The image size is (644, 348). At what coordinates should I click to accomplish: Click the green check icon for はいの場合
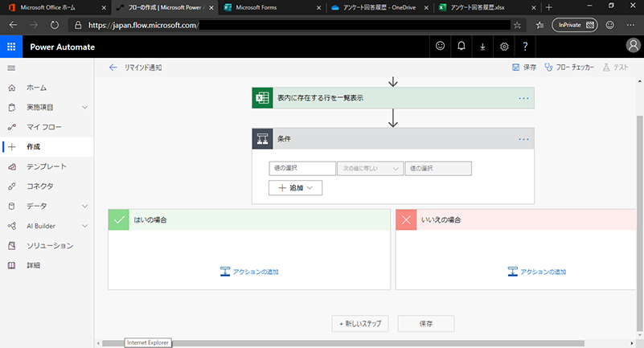coord(119,220)
